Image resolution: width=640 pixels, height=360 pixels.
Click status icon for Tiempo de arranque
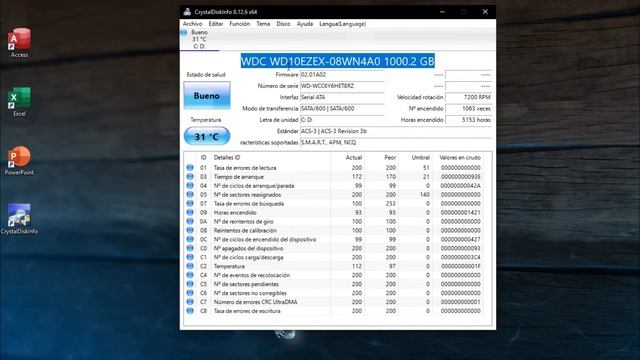point(190,176)
